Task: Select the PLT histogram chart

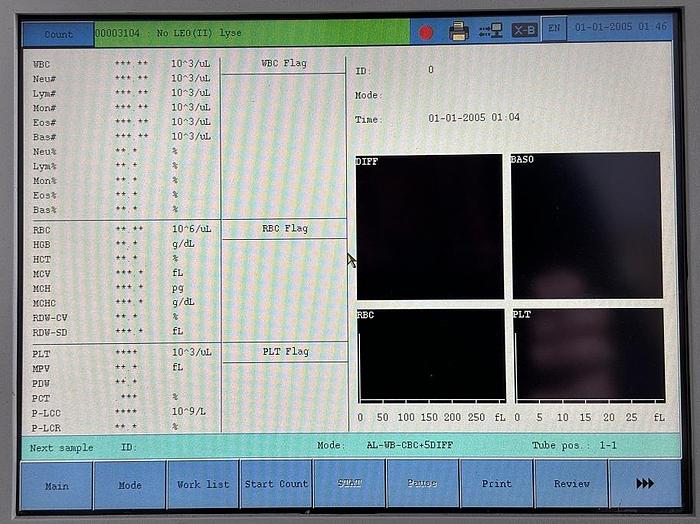Action: coord(588,355)
